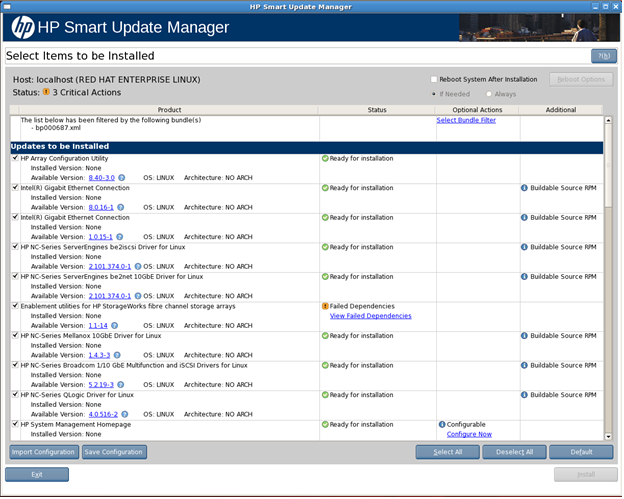624x499 pixels.
Task: Uncheck HP NC-Series Mellanox 10GbE Driver
Action: (15, 336)
